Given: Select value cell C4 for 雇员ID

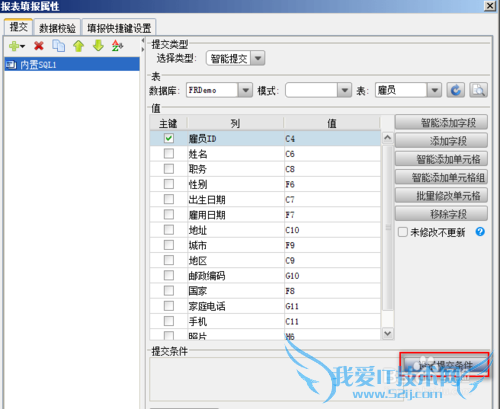Looking at the screenshot, I should 332,138.
